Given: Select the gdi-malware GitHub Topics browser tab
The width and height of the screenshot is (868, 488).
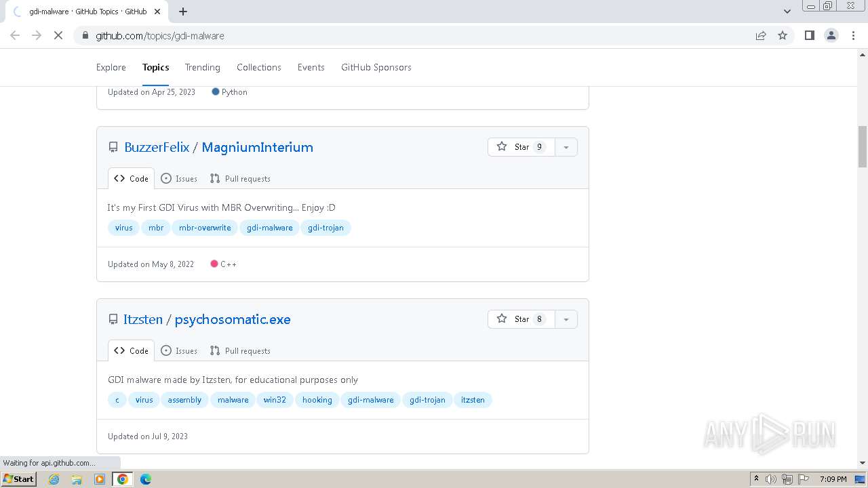Looking at the screenshot, I should click(x=88, y=12).
